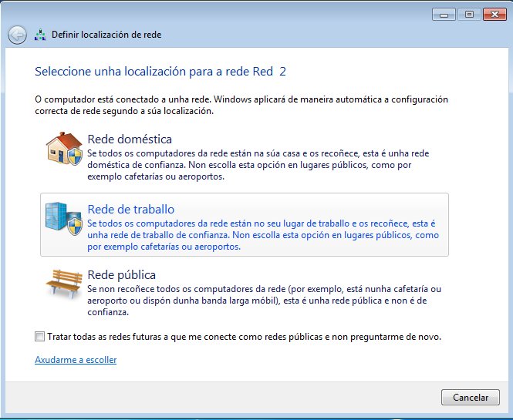
Task: Select the office building icon for Rede de traballo
Action: [x=63, y=218]
